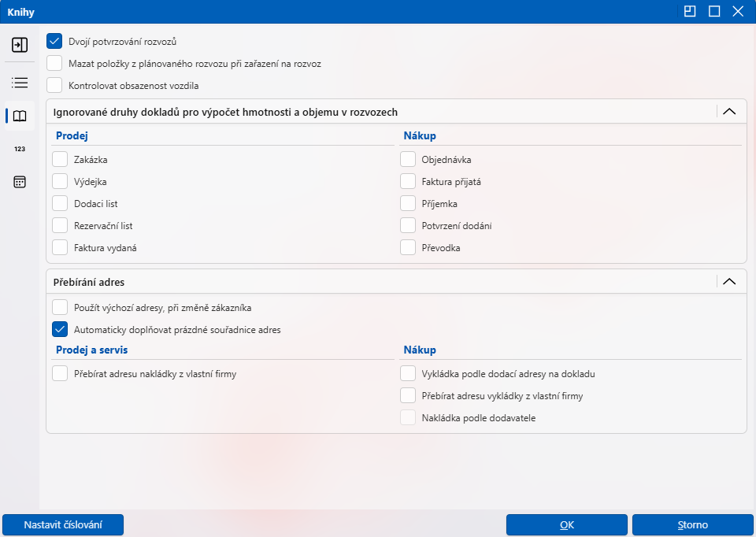Expand the sidebar navigation panel icon
This screenshot has width=756, height=537.
click(x=20, y=45)
